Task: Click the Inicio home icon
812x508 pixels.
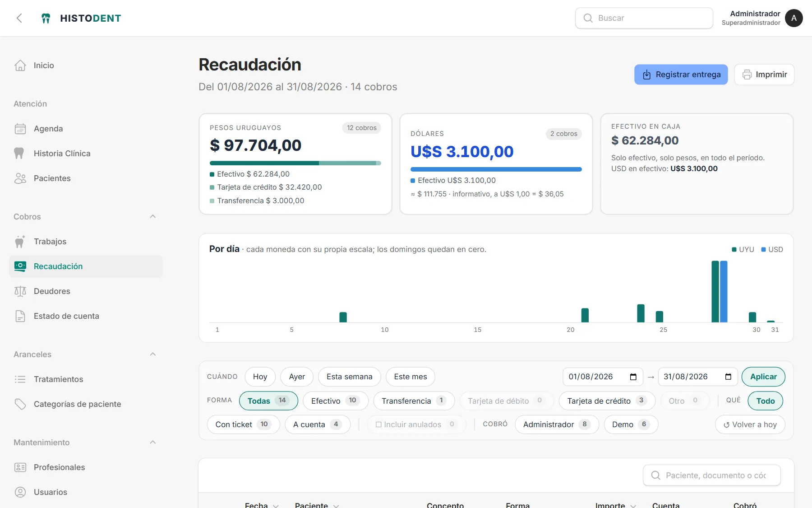Action: [20, 65]
